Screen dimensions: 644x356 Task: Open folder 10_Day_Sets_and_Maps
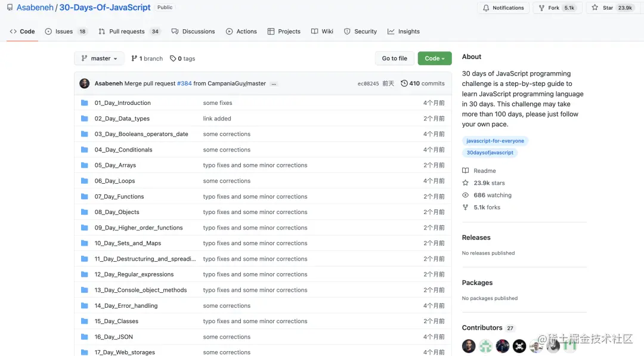point(128,243)
